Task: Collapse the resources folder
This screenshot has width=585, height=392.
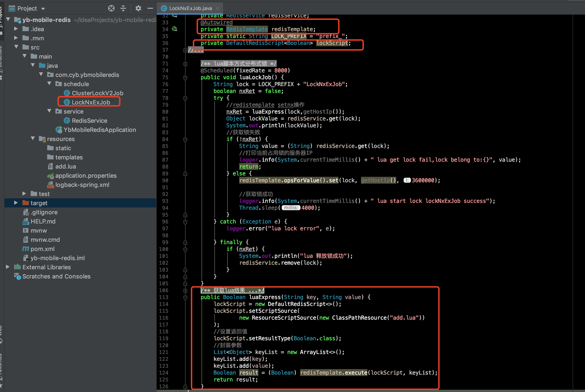Action: tap(33, 139)
